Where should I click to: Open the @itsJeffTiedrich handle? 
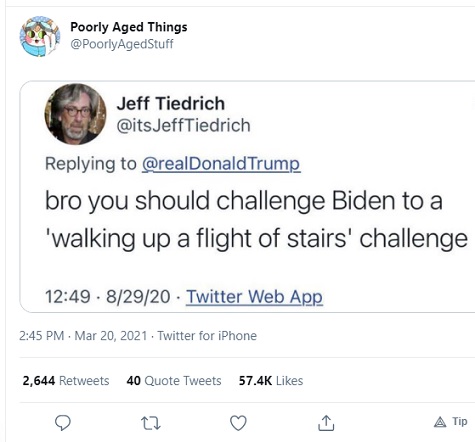pos(183,126)
